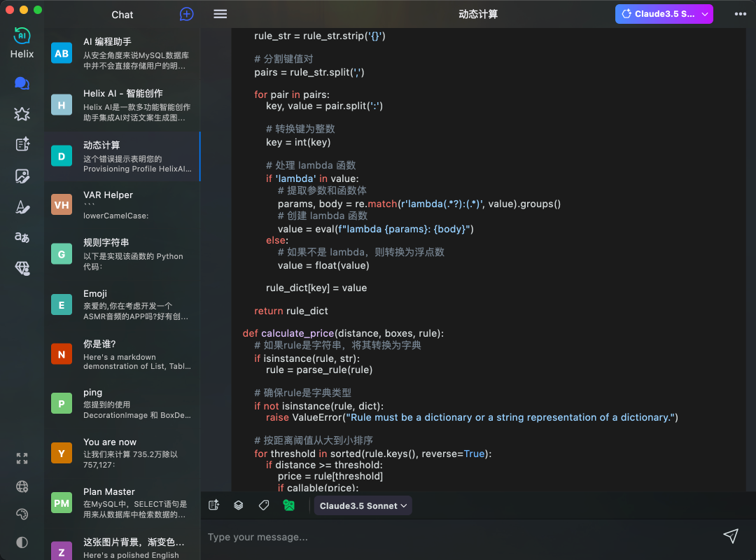Open the AI 编程助手 conversation
The height and width of the screenshot is (560, 756).
(122, 54)
